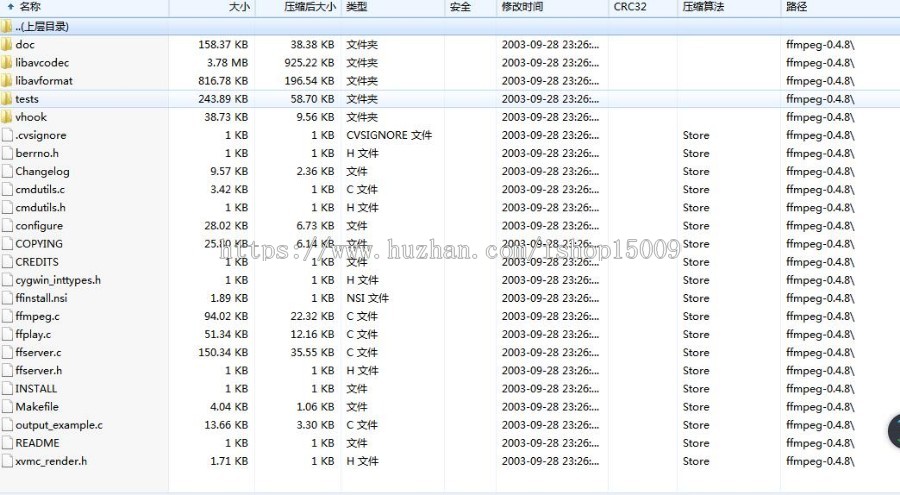Click the ffinstall.nsi file icon
This screenshot has height=495, width=900.
7,298
